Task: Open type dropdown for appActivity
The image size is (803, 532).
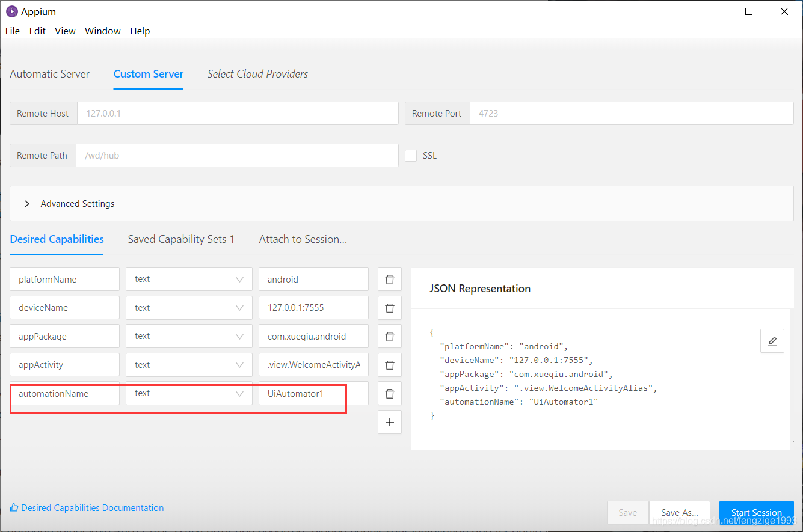Action: pyautogui.click(x=189, y=365)
